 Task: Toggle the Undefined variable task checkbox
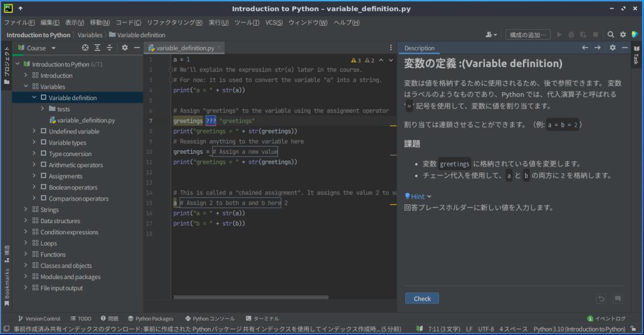tap(44, 131)
